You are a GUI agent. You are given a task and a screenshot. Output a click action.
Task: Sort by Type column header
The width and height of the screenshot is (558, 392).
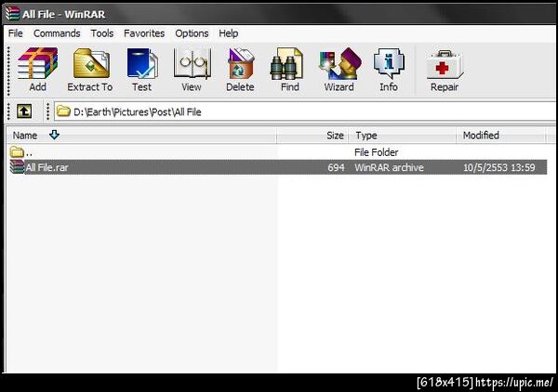point(402,135)
